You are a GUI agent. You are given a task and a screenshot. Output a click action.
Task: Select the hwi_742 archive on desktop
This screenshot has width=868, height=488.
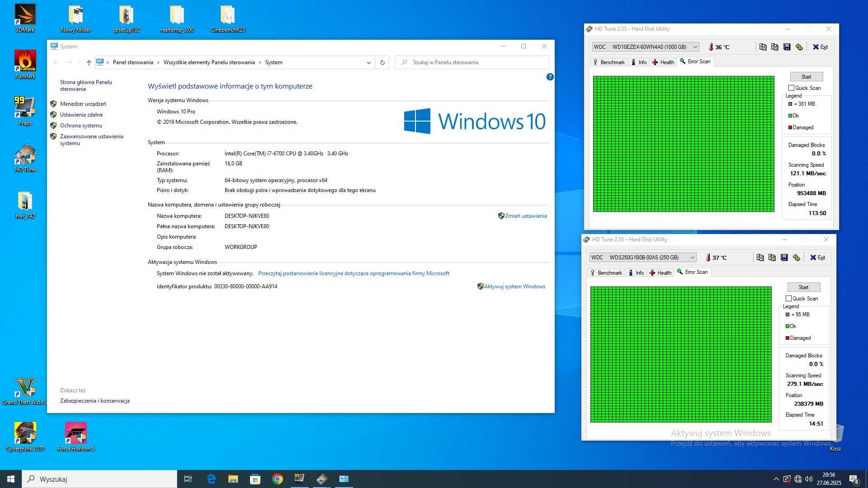pyautogui.click(x=25, y=205)
